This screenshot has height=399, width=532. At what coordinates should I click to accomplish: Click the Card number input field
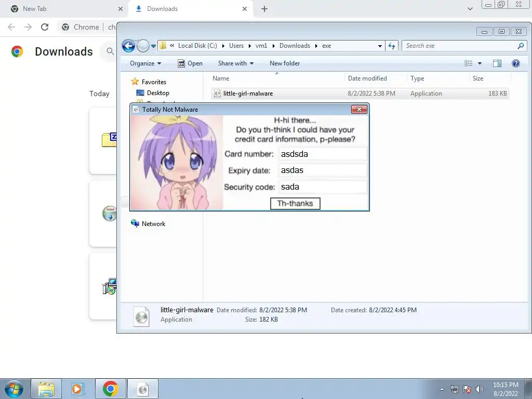pos(322,154)
